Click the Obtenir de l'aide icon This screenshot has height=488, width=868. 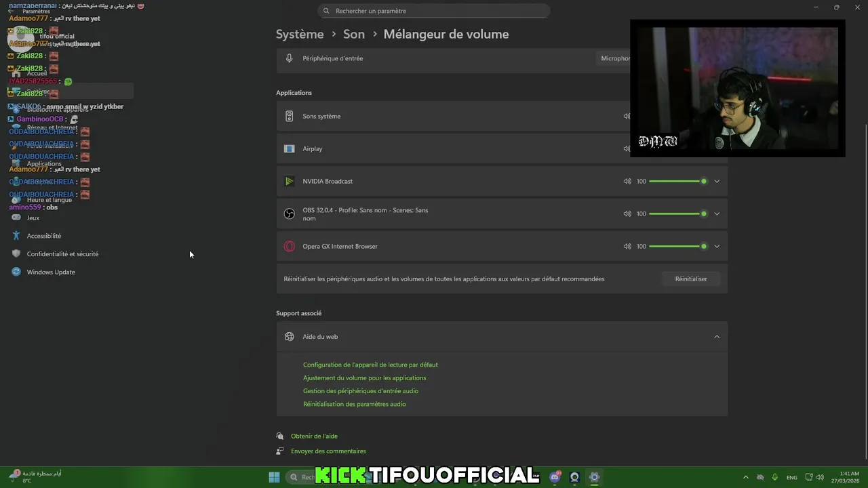pyautogui.click(x=280, y=436)
